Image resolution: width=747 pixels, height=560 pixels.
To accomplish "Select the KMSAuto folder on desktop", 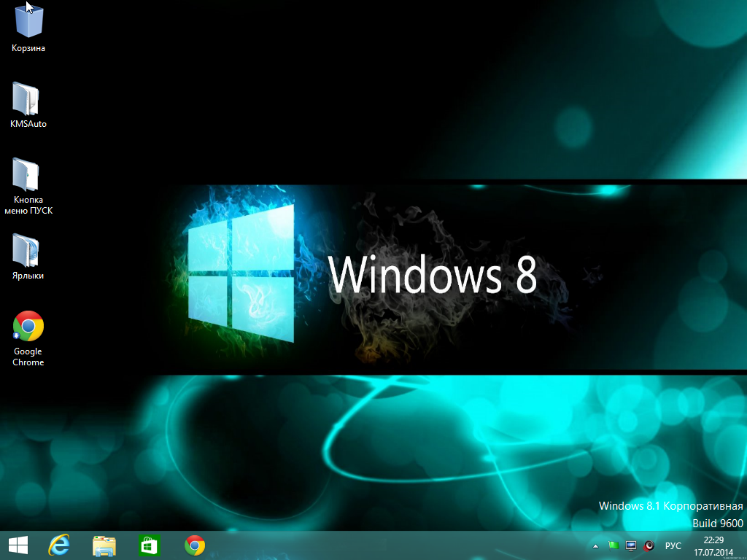I will click(26, 98).
